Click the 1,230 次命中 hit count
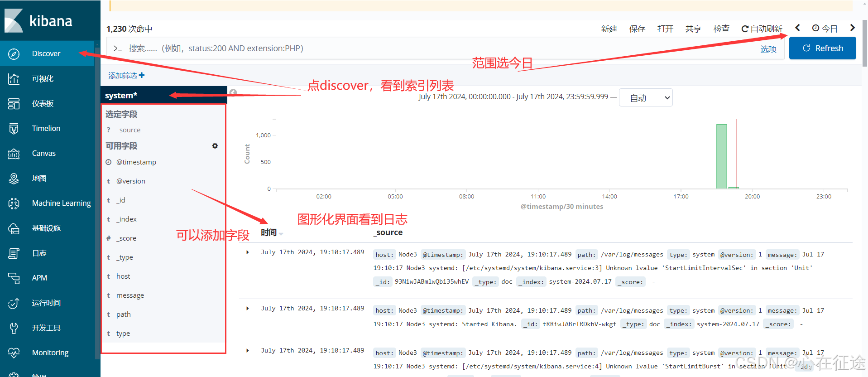The height and width of the screenshot is (377, 868). [x=129, y=29]
